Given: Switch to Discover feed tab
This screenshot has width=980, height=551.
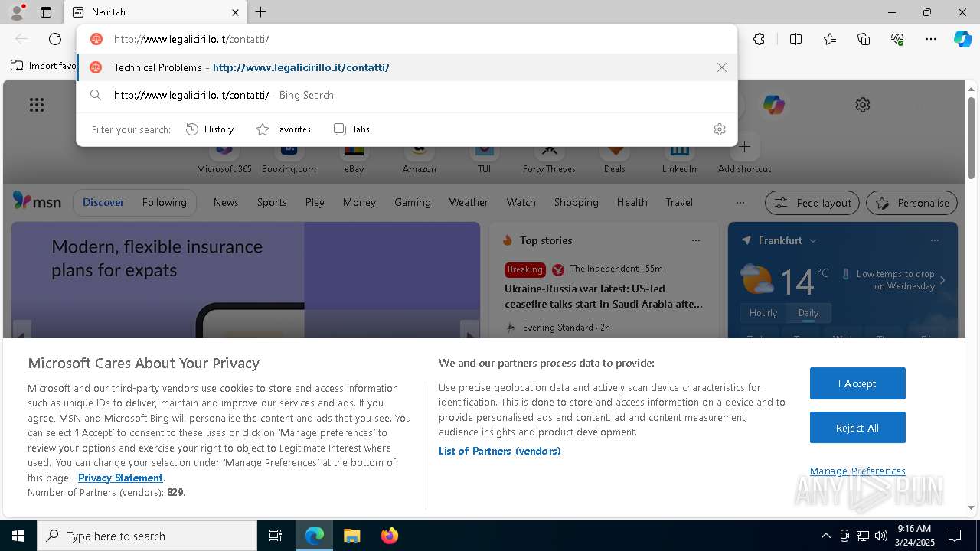Looking at the screenshot, I should [x=103, y=202].
